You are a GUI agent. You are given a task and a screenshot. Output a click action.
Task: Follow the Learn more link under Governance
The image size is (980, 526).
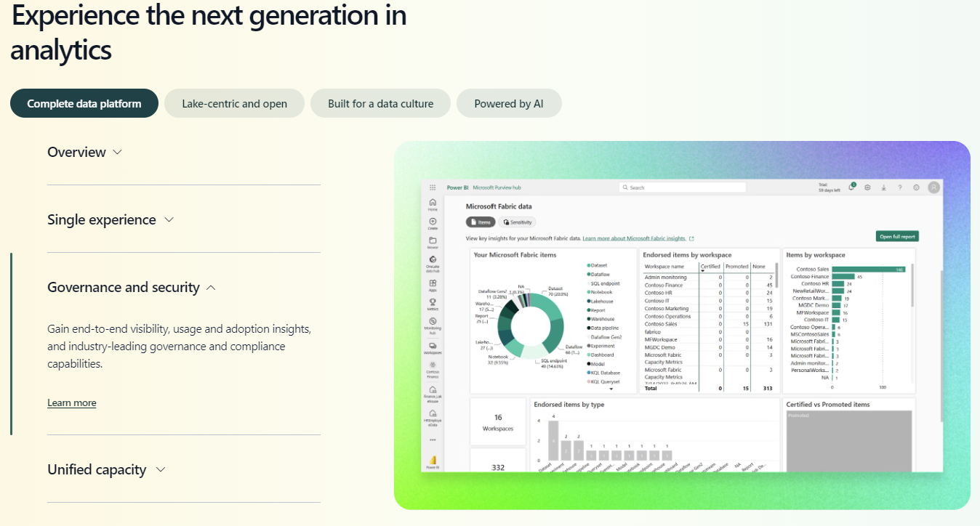[x=72, y=402]
